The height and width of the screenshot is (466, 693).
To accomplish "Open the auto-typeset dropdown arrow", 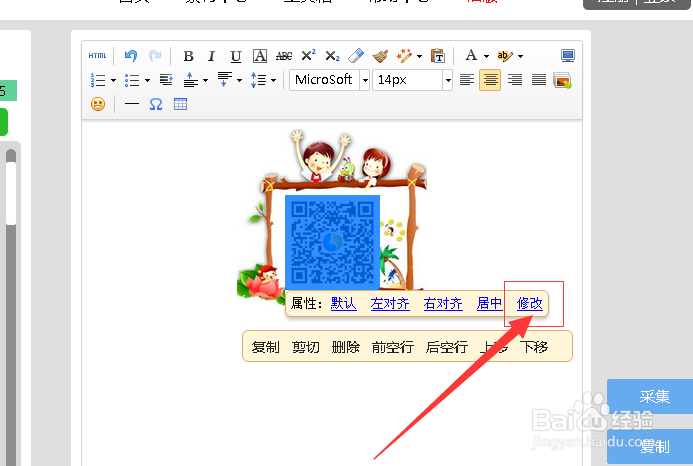I will [x=419, y=56].
